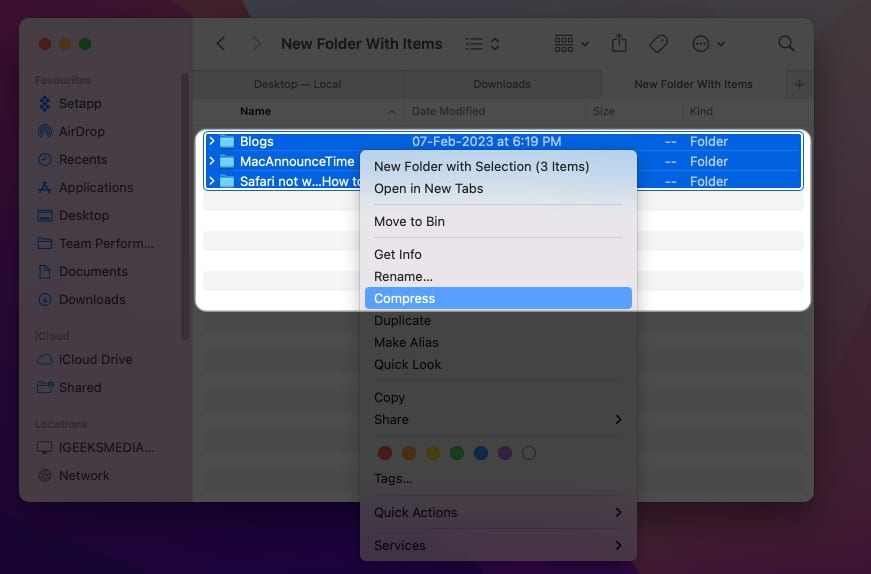Choose Open in New Tabs

click(x=498, y=188)
